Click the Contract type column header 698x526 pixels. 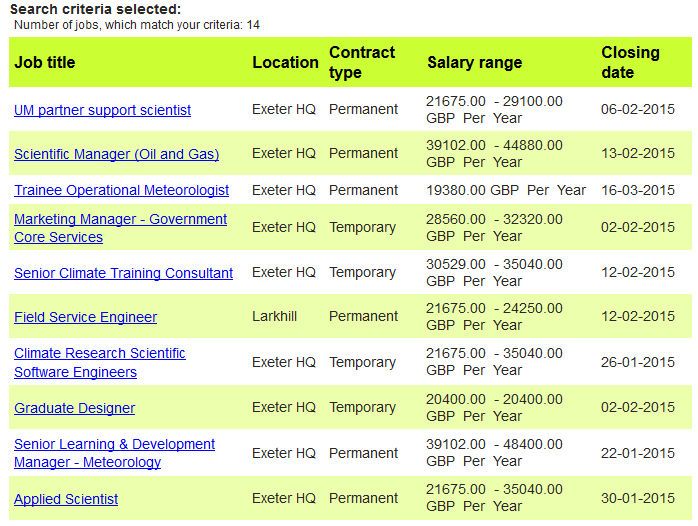pyautogui.click(x=362, y=62)
